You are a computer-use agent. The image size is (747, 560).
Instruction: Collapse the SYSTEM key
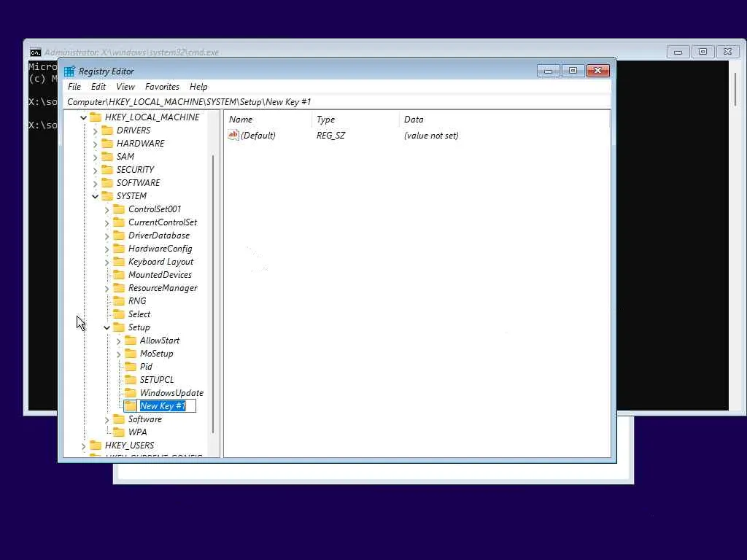[96, 196]
